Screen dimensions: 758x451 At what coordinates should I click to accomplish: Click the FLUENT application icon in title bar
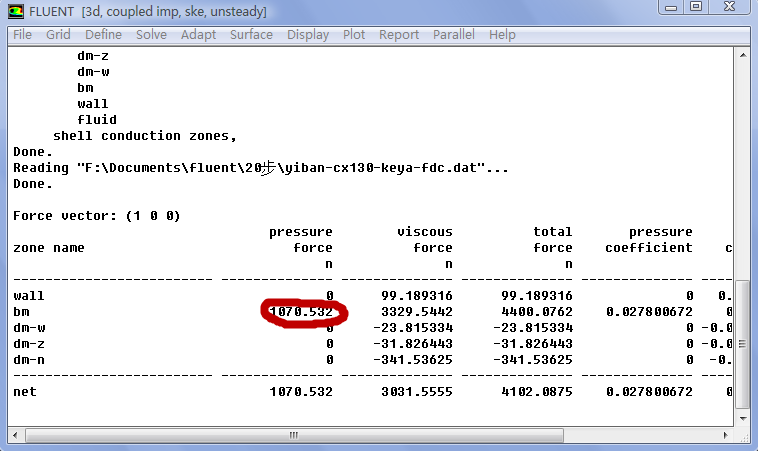pyautogui.click(x=16, y=11)
